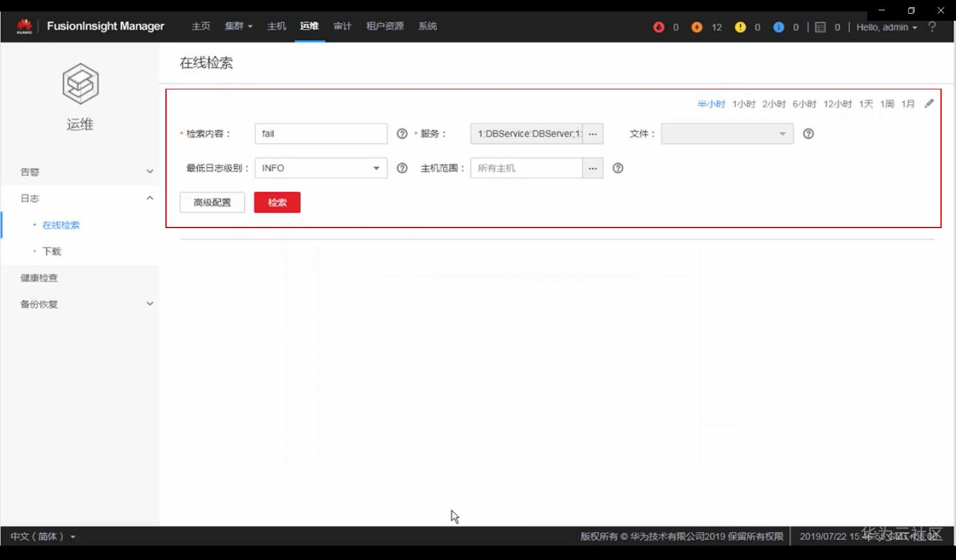Open the orange major alarms icon showing 12
The height and width of the screenshot is (560, 956).
click(697, 27)
